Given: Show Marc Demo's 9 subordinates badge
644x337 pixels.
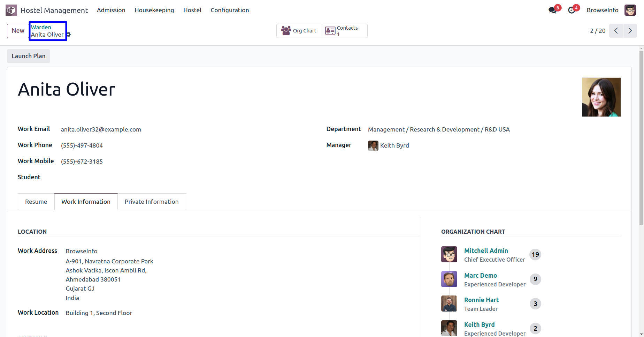Looking at the screenshot, I should 535,279.
